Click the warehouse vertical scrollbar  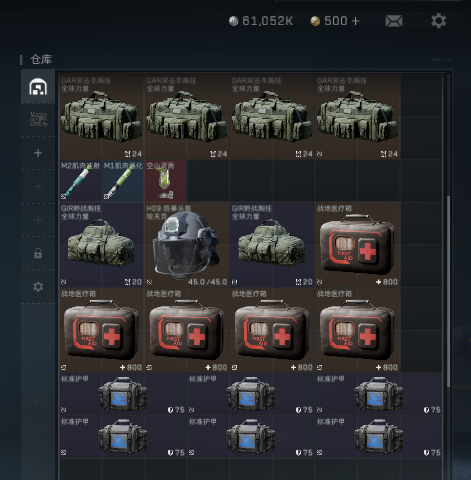click(449, 292)
